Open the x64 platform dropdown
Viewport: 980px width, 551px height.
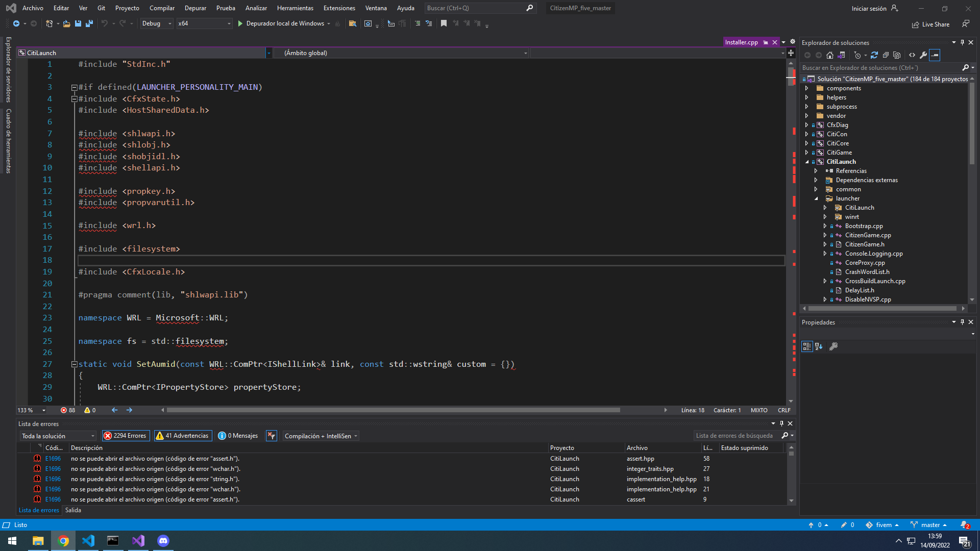[204, 23]
